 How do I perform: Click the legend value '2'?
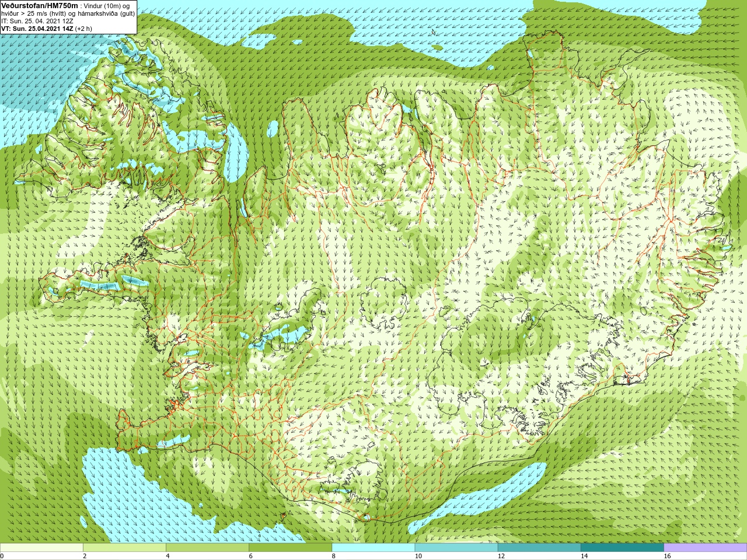coord(85,556)
